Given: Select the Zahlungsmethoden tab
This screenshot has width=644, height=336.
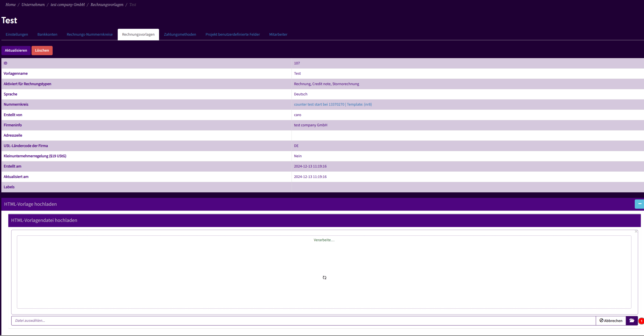Looking at the screenshot, I should click(180, 34).
